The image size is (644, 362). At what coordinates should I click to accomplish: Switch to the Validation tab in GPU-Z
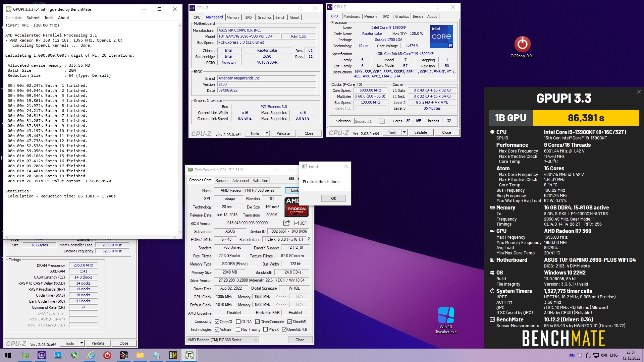(x=260, y=180)
